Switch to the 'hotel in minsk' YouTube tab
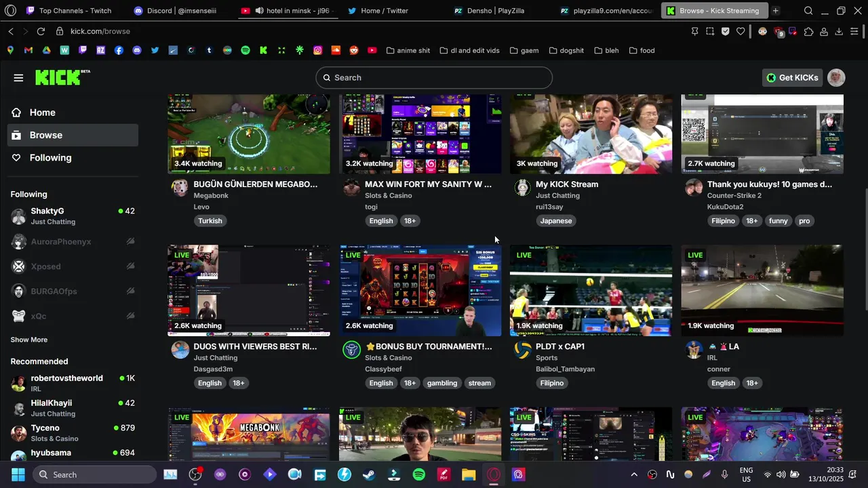The height and width of the screenshot is (488, 868). click(x=287, y=10)
